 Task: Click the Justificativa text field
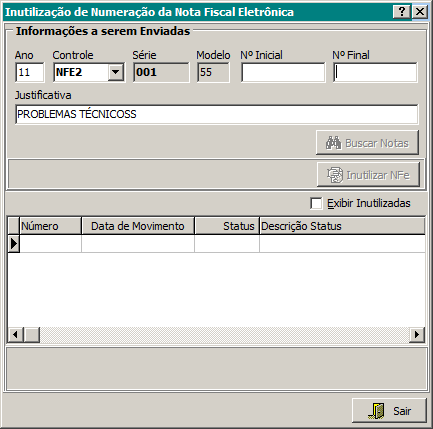click(x=217, y=114)
